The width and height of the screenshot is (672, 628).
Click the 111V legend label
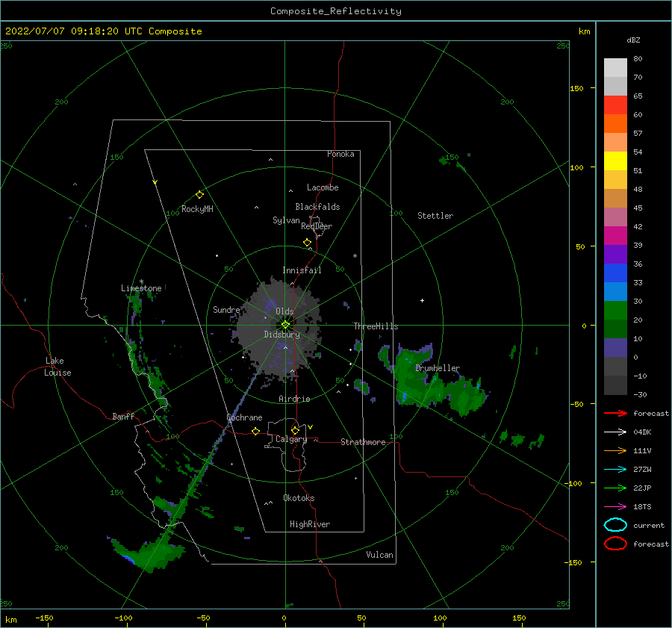click(x=642, y=450)
